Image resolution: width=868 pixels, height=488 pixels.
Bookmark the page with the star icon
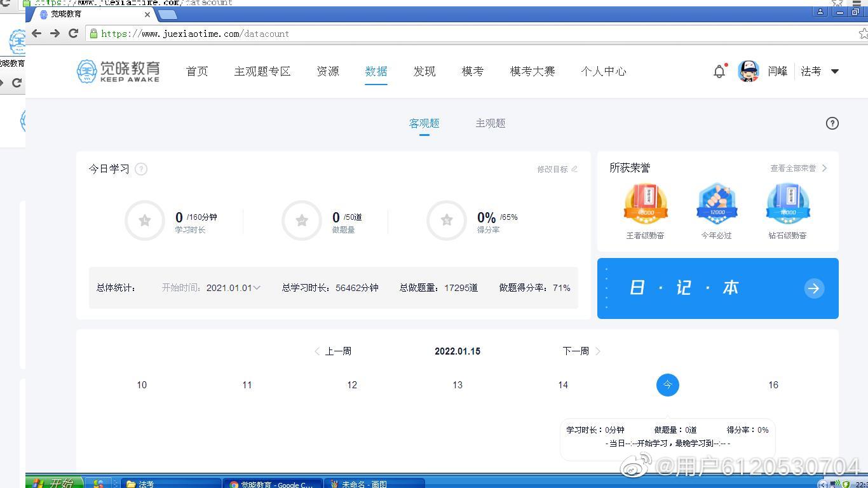coord(864,34)
